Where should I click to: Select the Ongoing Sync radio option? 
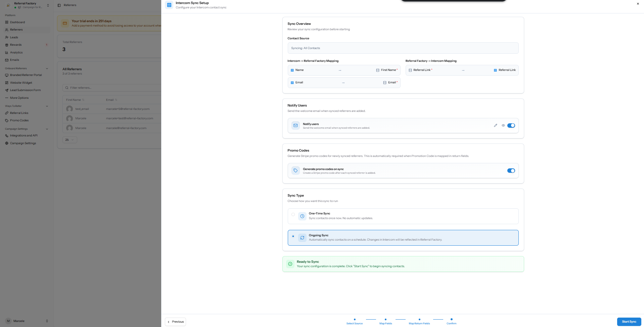point(293,236)
